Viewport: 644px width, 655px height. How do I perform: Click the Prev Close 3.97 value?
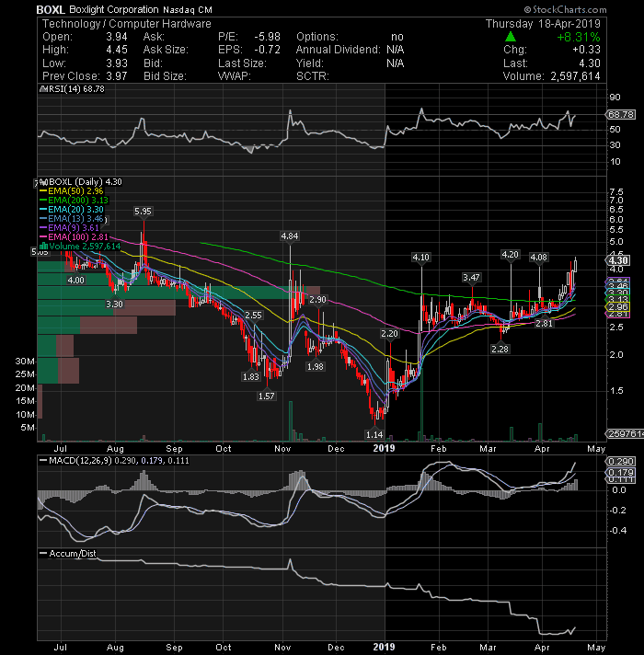coord(117,76)
